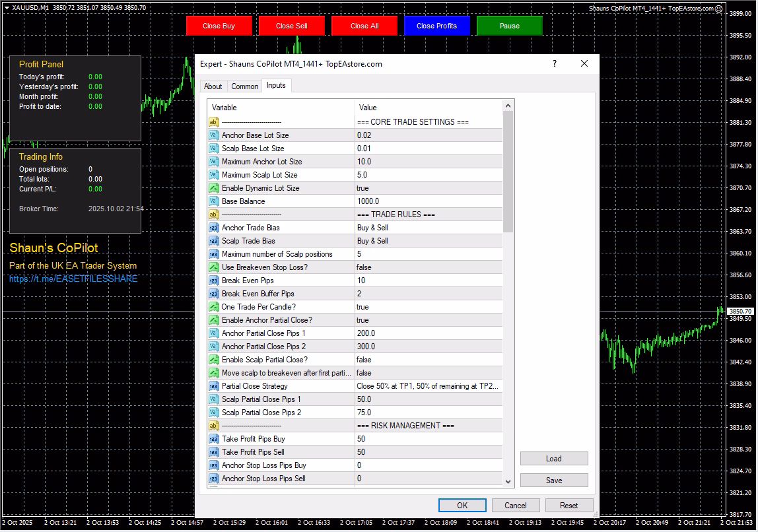Click the Variable column header
The width and height of the screenshot is (758, 532).
point(281,108)
